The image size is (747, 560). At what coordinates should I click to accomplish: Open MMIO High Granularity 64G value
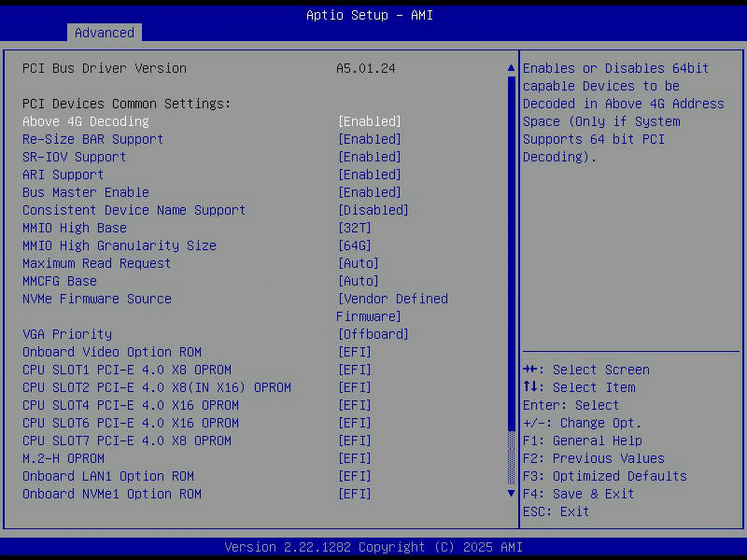pyautogui.click(x=355, y=245)
